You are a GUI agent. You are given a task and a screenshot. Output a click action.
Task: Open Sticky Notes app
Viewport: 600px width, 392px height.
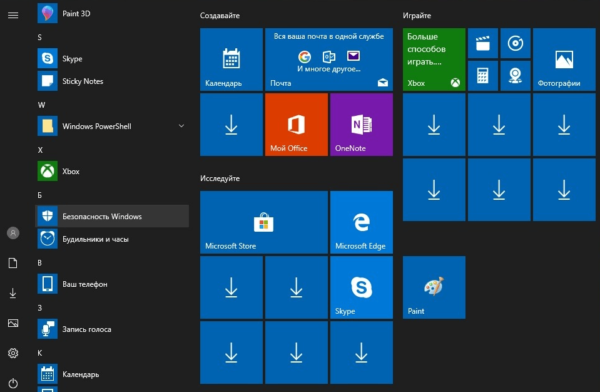click(112, 81)
